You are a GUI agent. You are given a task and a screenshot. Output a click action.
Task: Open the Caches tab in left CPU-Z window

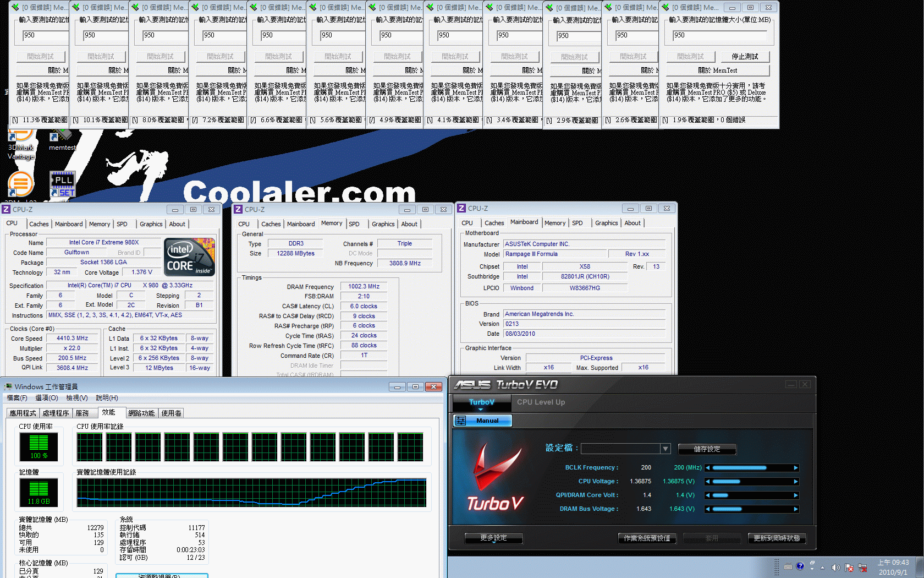point(39,224)
